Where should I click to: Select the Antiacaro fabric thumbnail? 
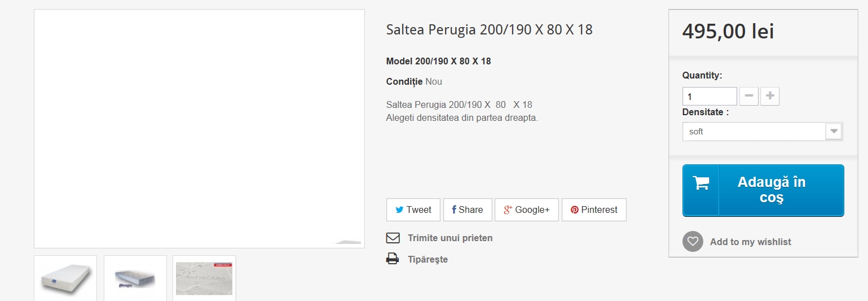(x=204, y=278)
